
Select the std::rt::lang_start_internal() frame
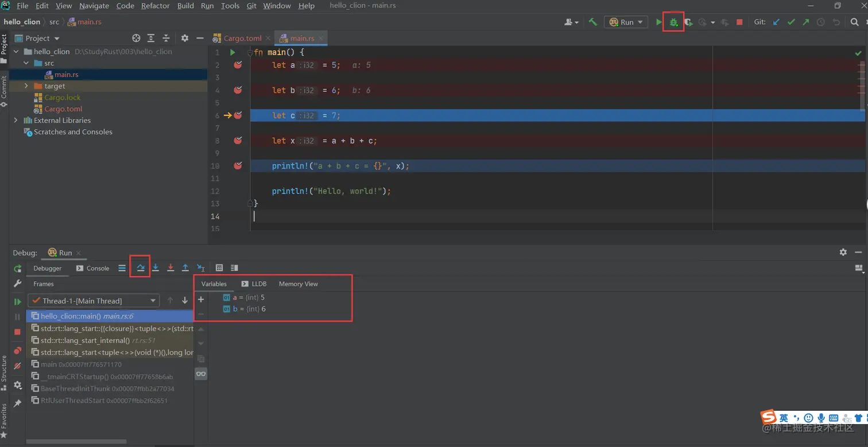(x=110, y=340)
